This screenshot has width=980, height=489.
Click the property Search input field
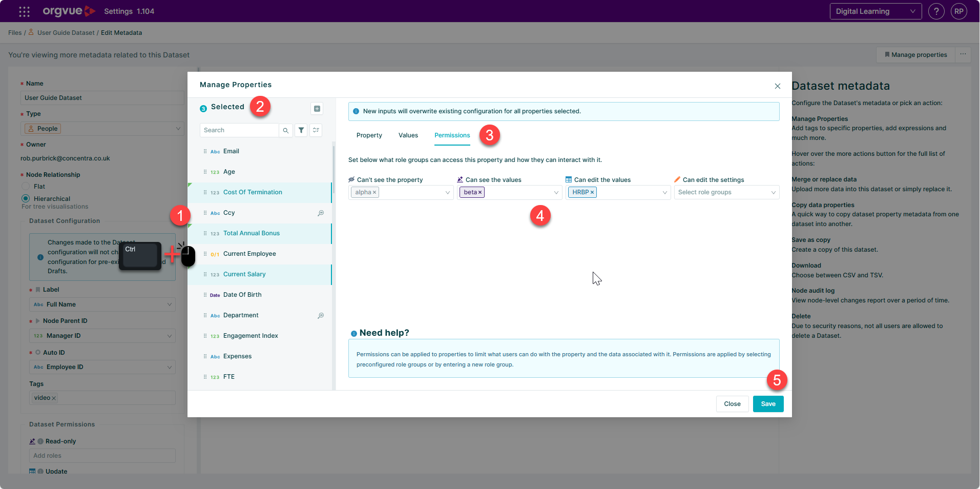(x=239, y=130)
